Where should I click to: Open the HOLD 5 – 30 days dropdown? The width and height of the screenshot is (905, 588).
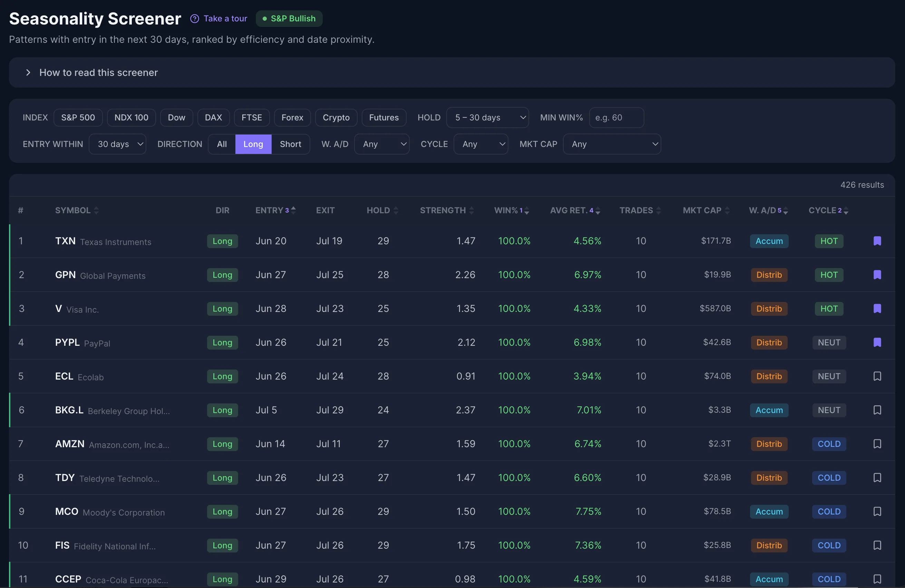[487, 118]
